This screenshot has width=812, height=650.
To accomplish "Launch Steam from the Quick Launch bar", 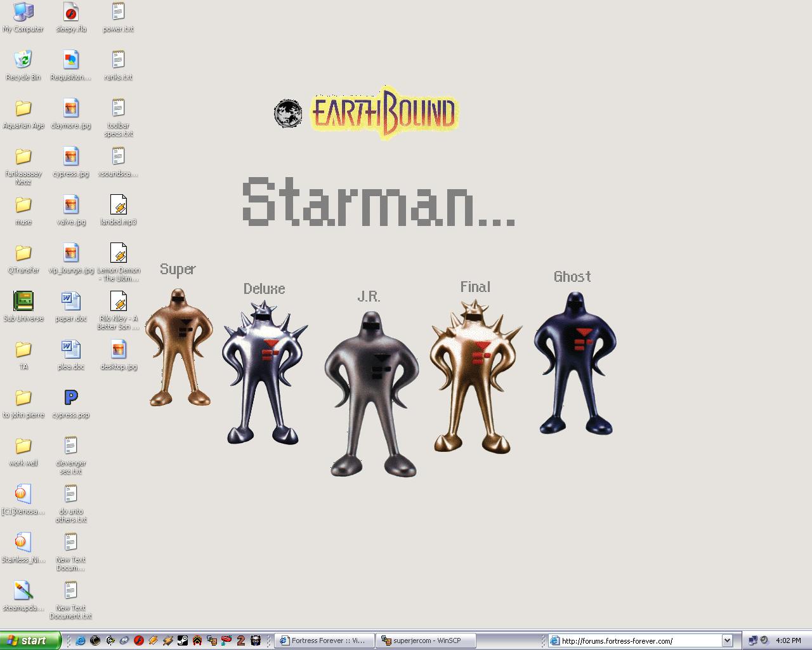I will [x=183, y=640].
